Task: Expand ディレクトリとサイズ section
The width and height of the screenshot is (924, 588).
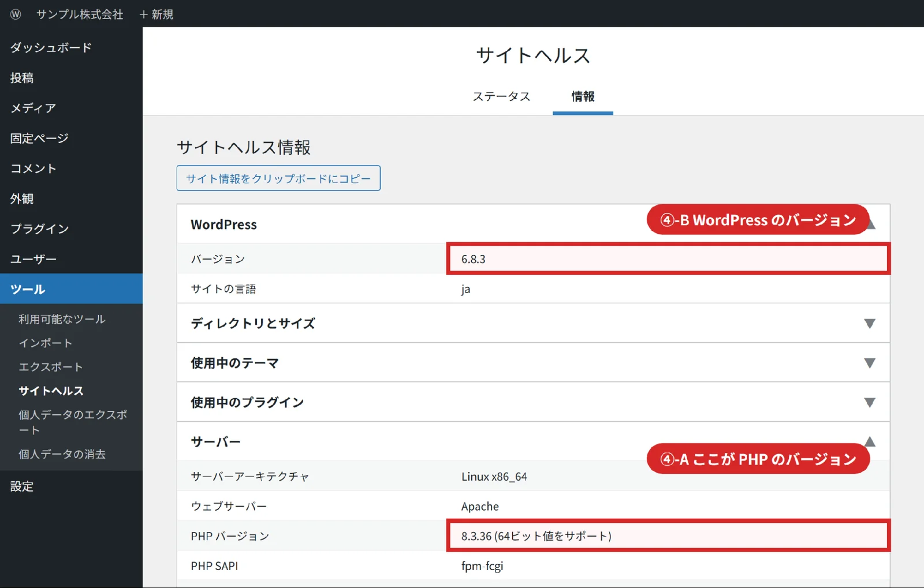Action: point(533,323)
